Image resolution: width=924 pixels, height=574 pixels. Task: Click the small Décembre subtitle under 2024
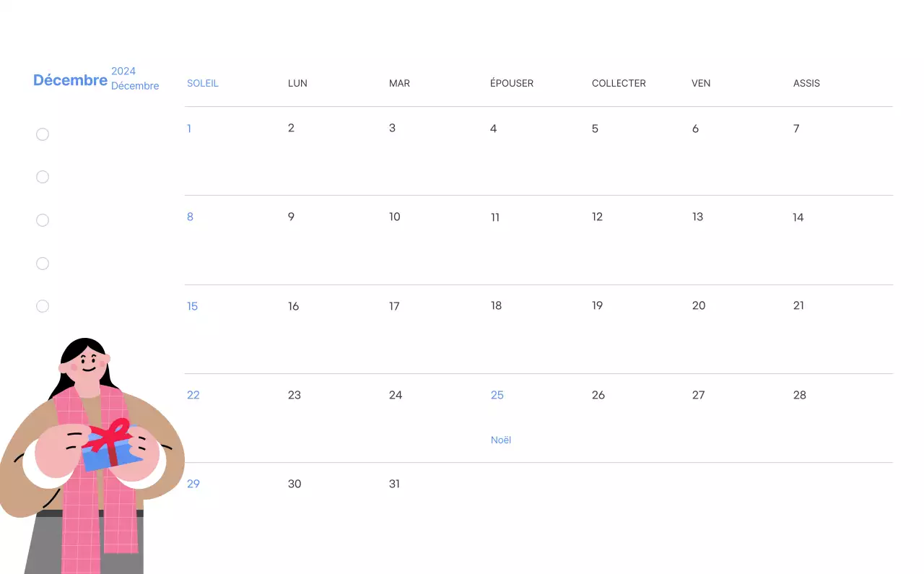point(135,86)
